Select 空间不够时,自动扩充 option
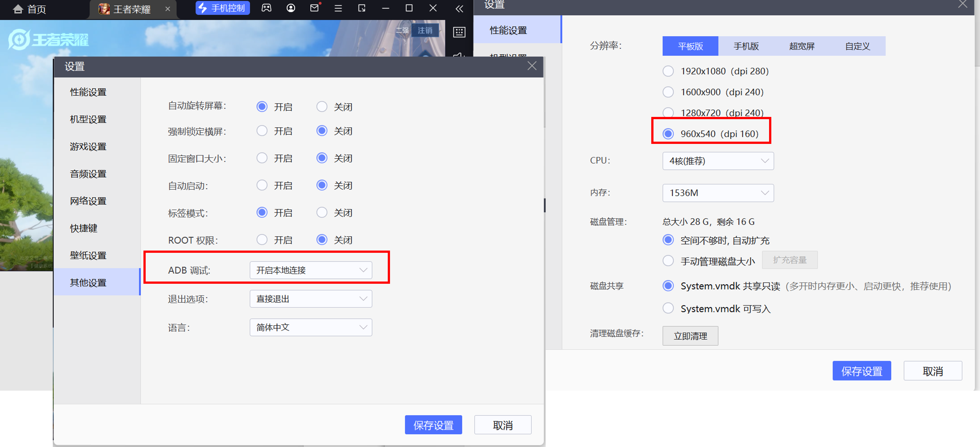The height and width of the screenshot is (447, 980). pos(668,240)
